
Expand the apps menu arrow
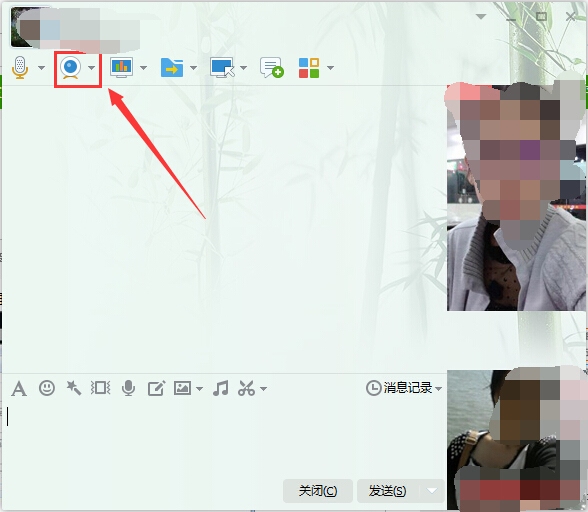[x=330, y=68]
